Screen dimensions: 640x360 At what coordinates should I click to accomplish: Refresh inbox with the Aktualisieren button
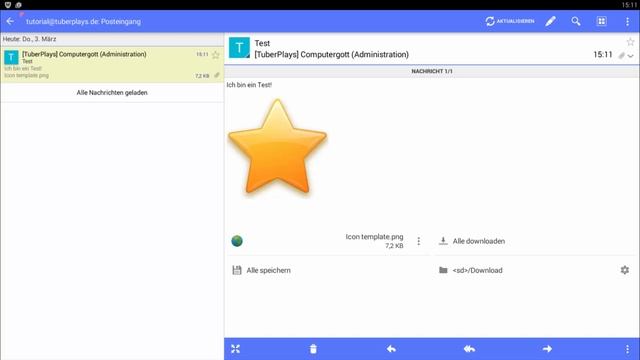[x=510, y=21]
